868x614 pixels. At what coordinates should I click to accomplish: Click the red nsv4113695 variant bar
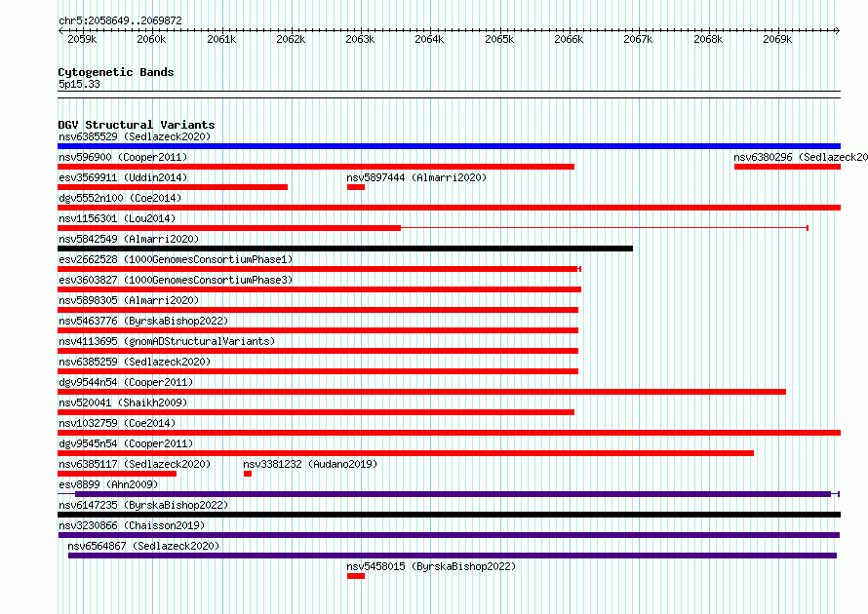coord(318,351)
